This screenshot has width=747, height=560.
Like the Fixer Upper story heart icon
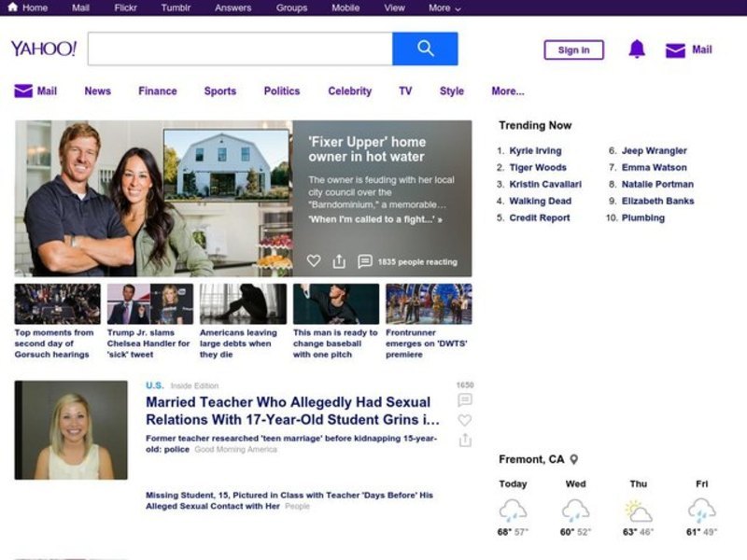tap(314, 261)
